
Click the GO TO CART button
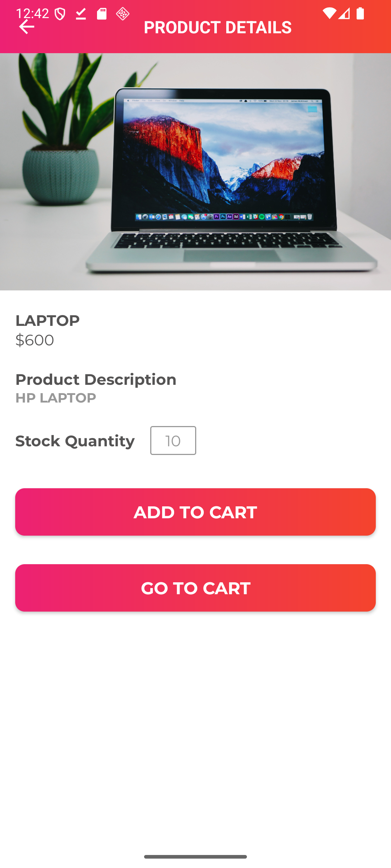pyautogui.click(x=195, y=588)
